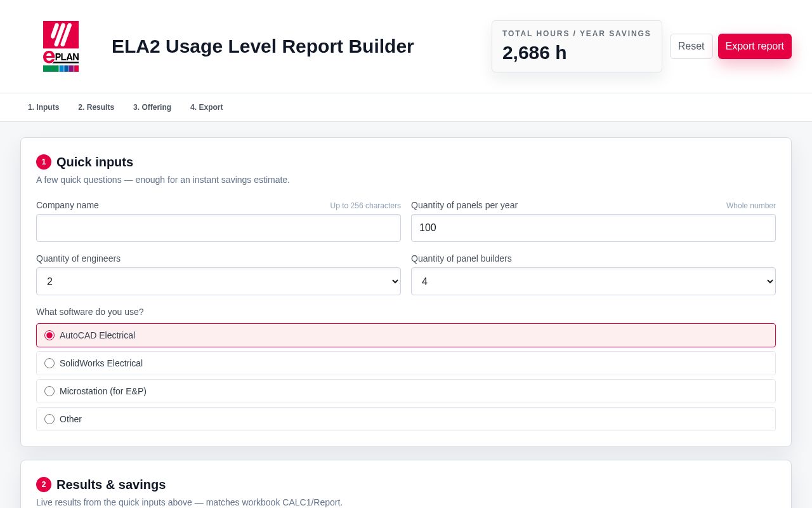Pick the Other software radio button
This screenshot has width=812, height=508.
49,419
